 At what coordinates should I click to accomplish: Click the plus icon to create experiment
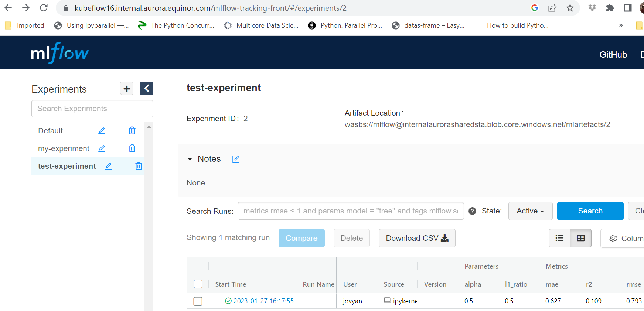click(x=127, y=89)
